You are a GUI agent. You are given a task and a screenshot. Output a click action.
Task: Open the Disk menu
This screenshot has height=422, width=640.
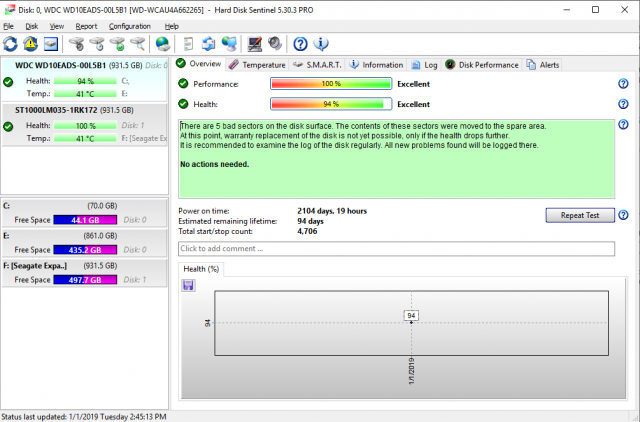(x=32, y=25)
